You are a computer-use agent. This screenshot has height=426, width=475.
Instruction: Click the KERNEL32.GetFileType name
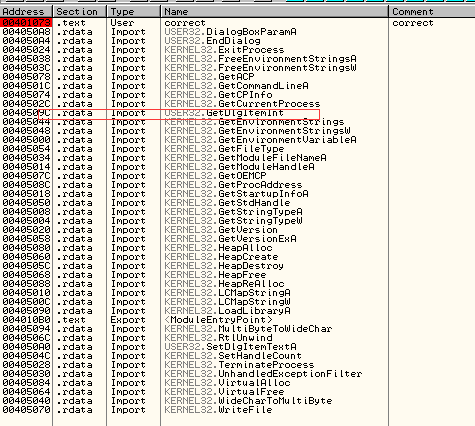(224, 149)
